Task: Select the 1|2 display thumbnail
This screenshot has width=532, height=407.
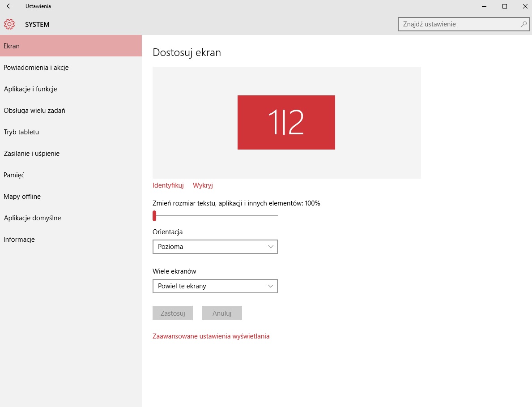Action: [x=286, y=122]
